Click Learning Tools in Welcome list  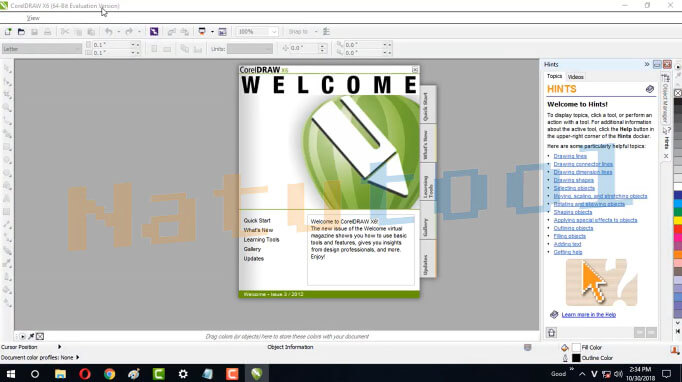click(261, 239)
